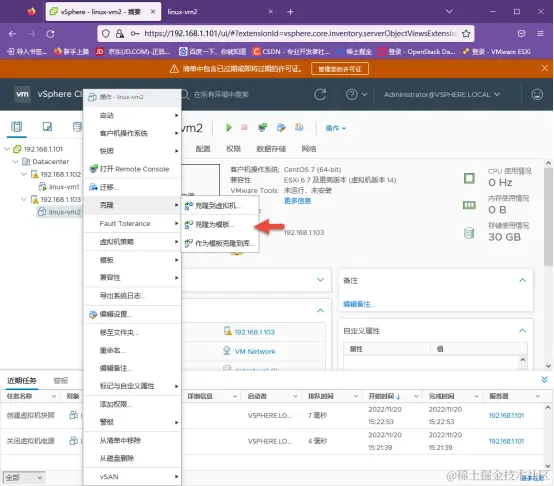Power on linux-vm2 with green play icon
This screenshot has width=554, height=486.
pos(229,127)
